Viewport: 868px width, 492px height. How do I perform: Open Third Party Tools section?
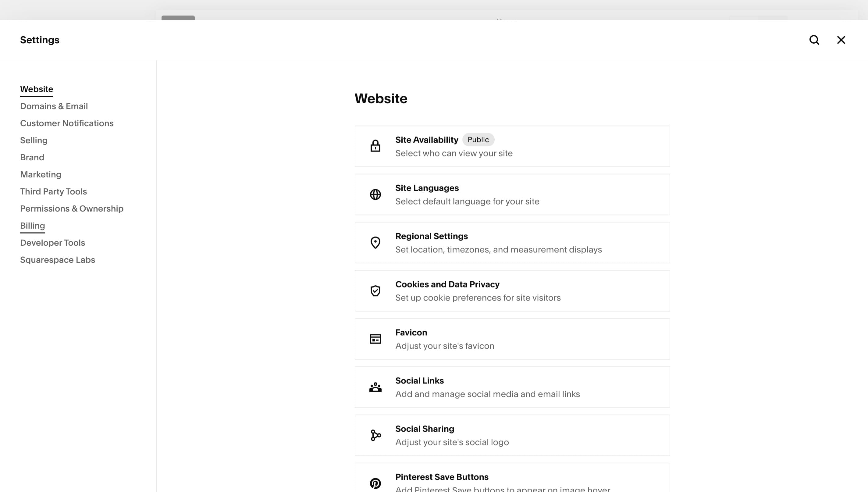coord(53,192)
